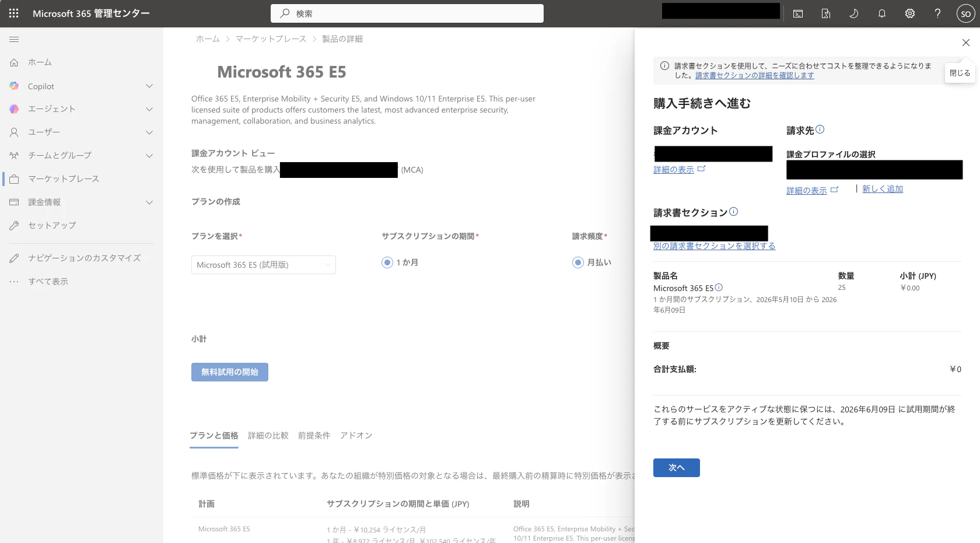The height and width of the screenshot is (543, 980).
Task: Click quantity value 25
Action: click(842, 288)
